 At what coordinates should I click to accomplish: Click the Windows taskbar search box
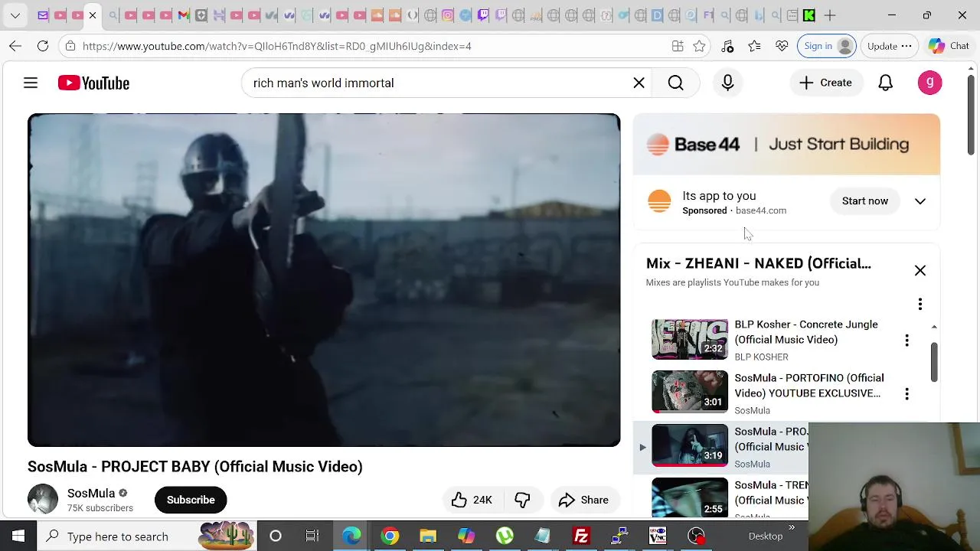(145, 536)
